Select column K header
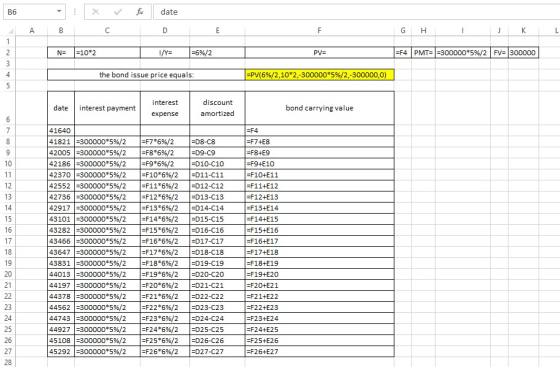Image resolution: width=560 pixels, height=367 pixels. point(523,31)
